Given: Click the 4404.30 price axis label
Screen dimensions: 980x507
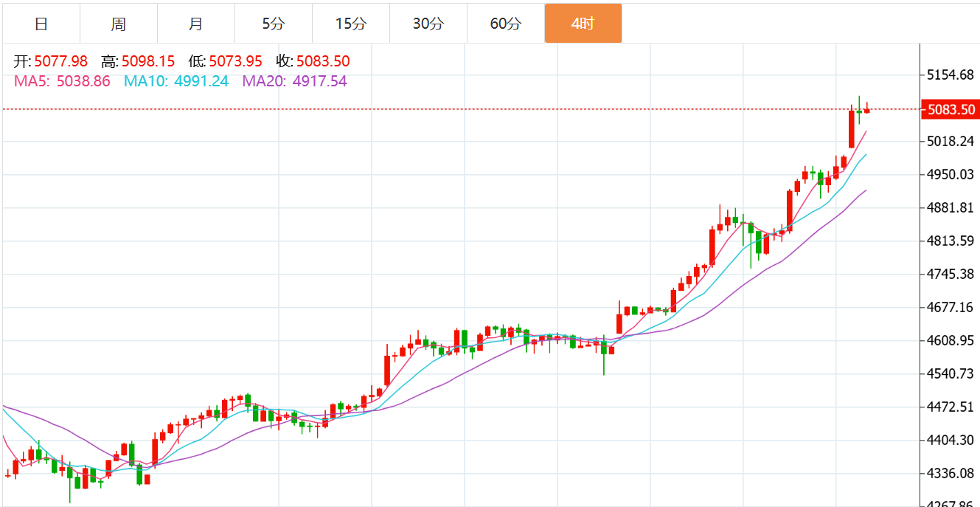Looking at the screenshot, I should [951, 440].
